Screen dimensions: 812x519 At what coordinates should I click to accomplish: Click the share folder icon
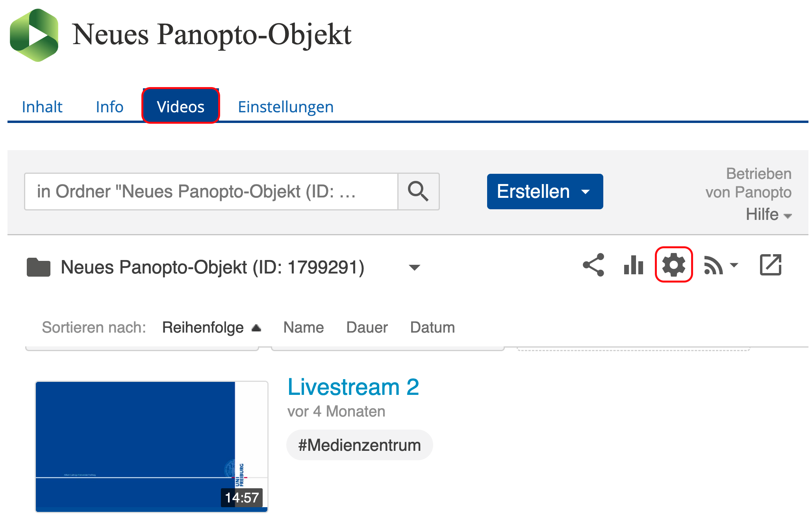click(x=593, y=265)
